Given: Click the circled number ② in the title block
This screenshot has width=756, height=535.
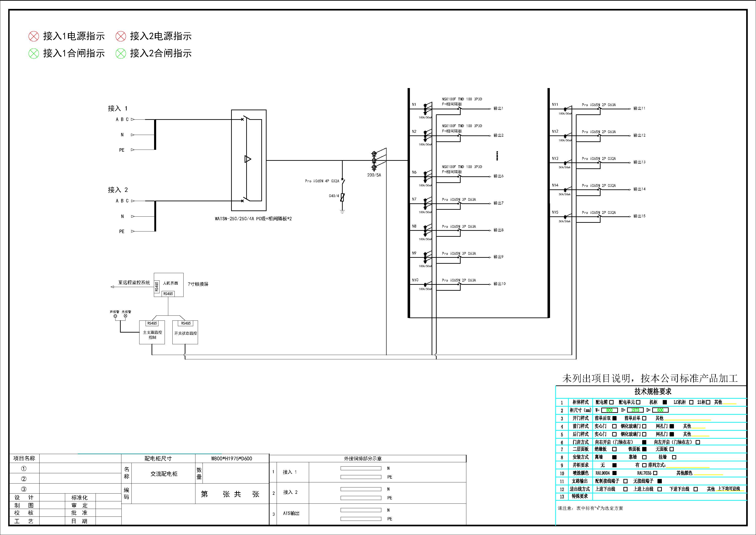Looking at the screenshot, I should pos(24,479).
